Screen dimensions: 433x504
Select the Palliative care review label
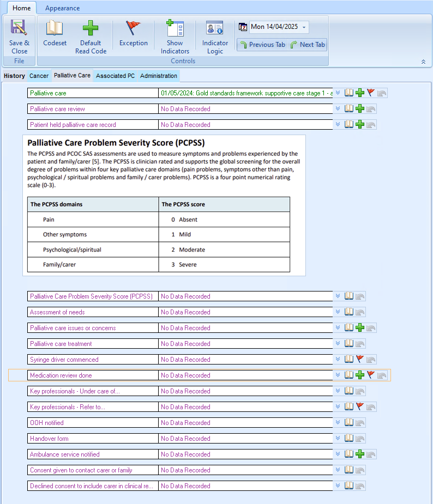click(x=57, y=109)
